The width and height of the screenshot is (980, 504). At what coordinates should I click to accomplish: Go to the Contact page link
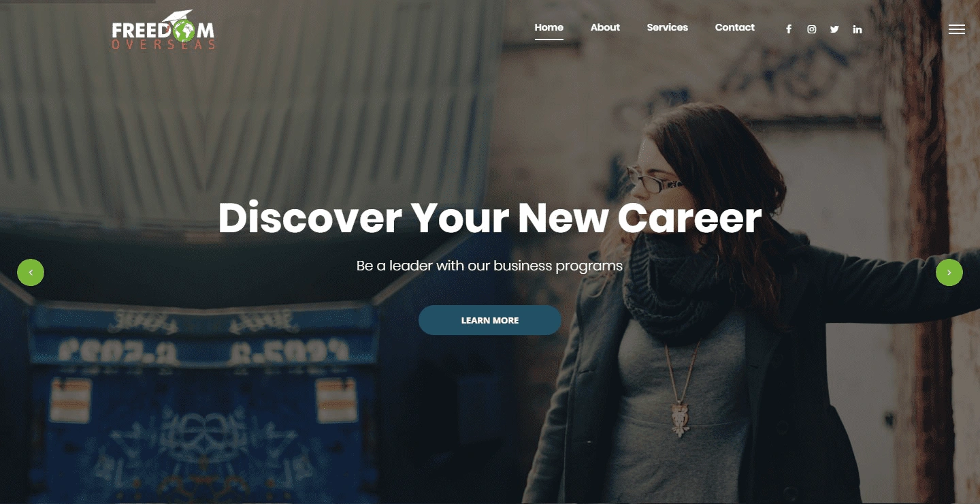(734, 27)
